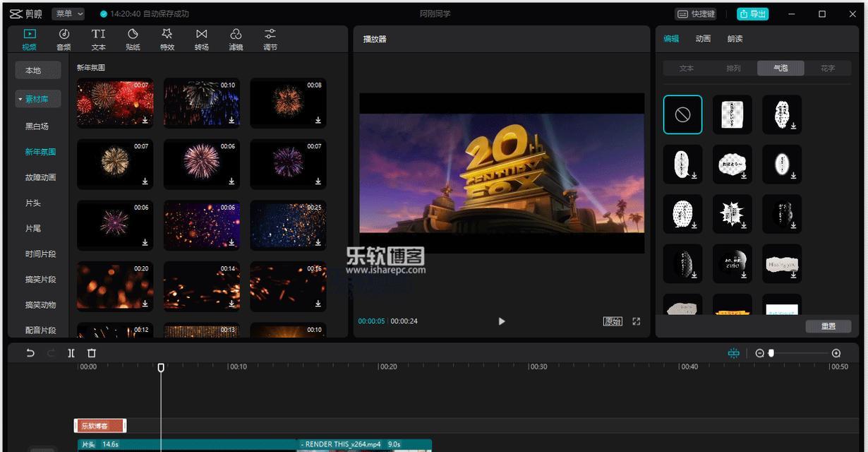Choose the no-bubble (none) option

click(x=682, y=114)
